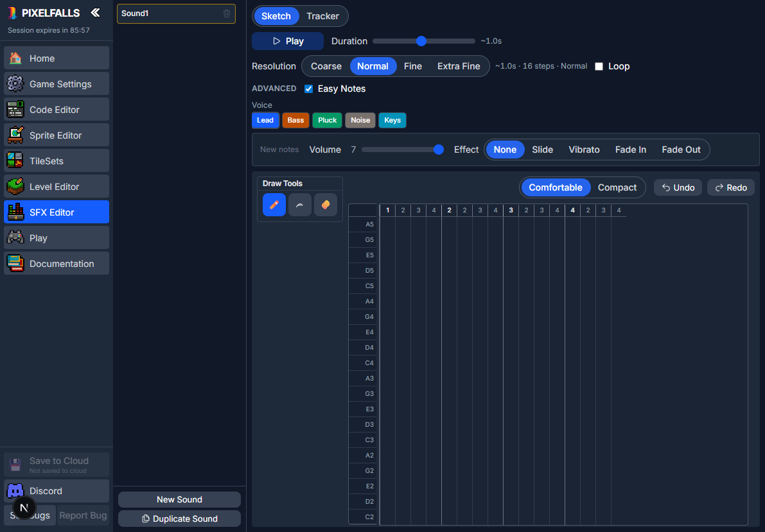Click the Home house icon
765x532 pixels.
pyautogui.click(x=15, y=58)
